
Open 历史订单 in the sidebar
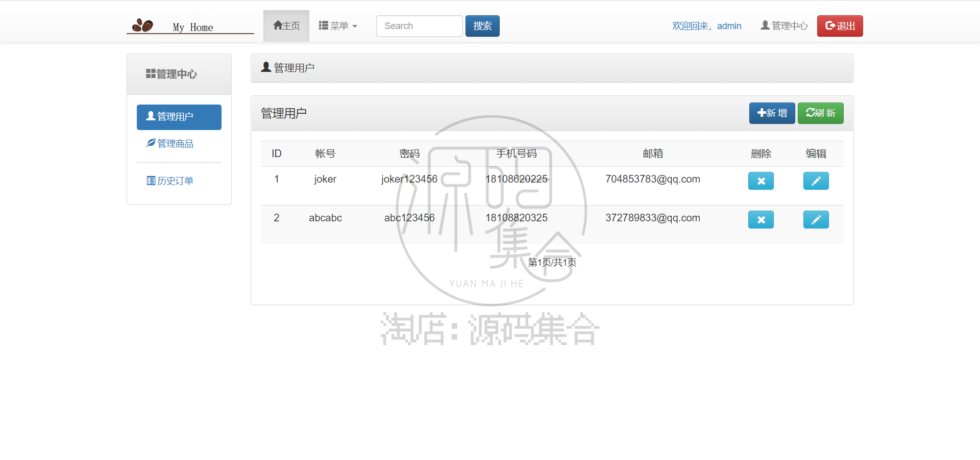pyautogui.click(x=170, y=181)
